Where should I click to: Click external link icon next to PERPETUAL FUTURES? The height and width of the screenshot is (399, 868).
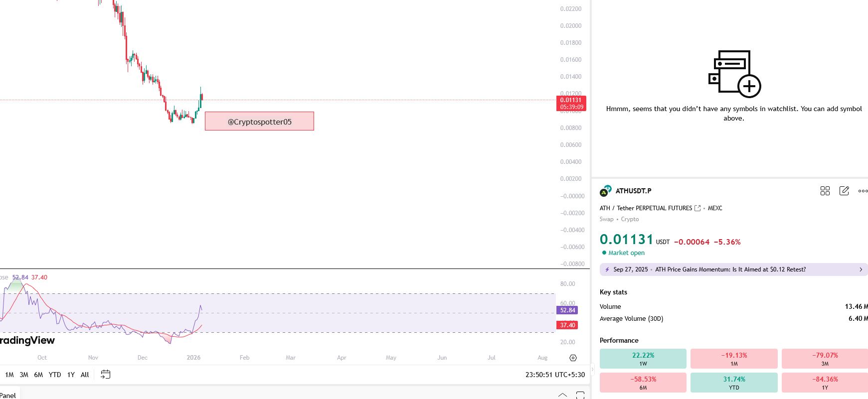pos(697,208)
